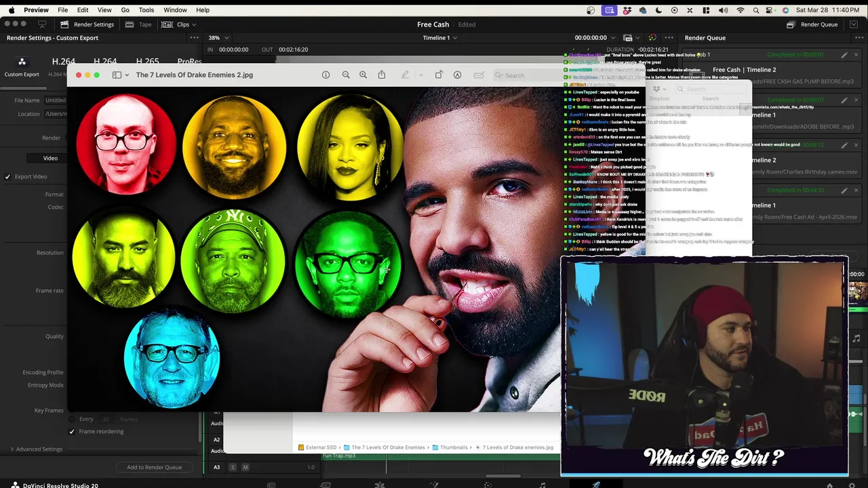Click the Render Settings toolbar button
The width and height of the screenshot is (868, 488).
(x=87, y=24)
